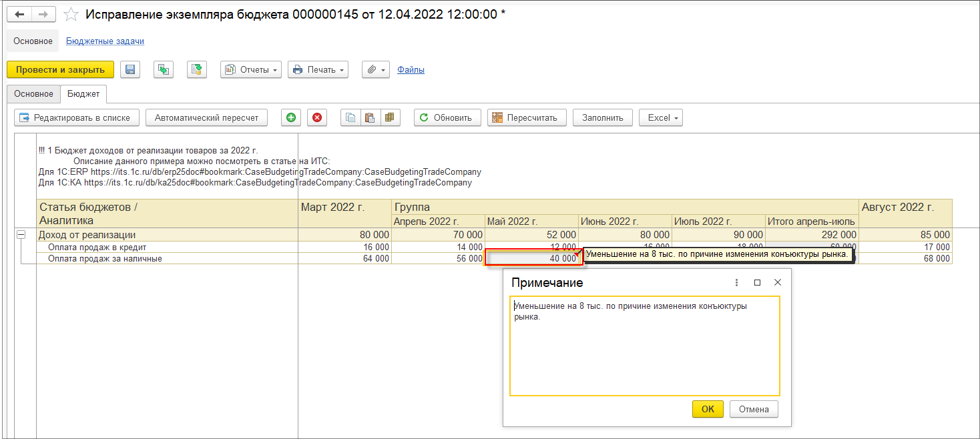980x439 pixels.
Task: Click the back navigation arrow
Action: (x=20, y=14)
